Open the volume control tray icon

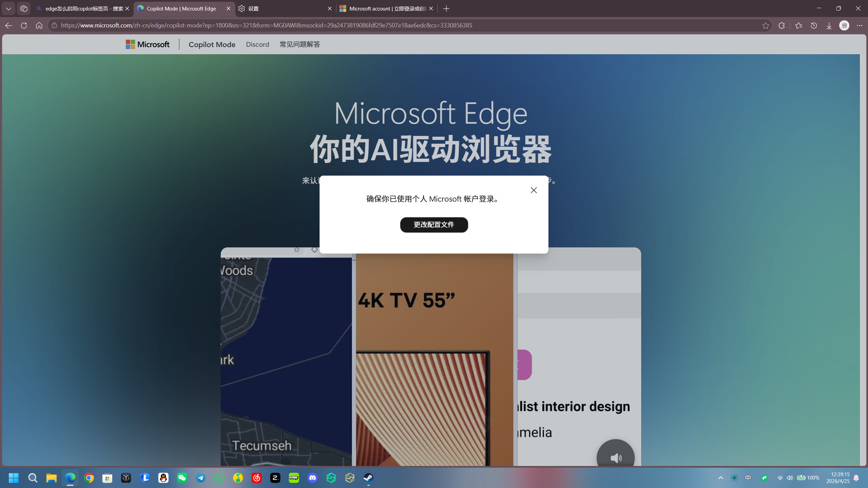pos(790,478)
